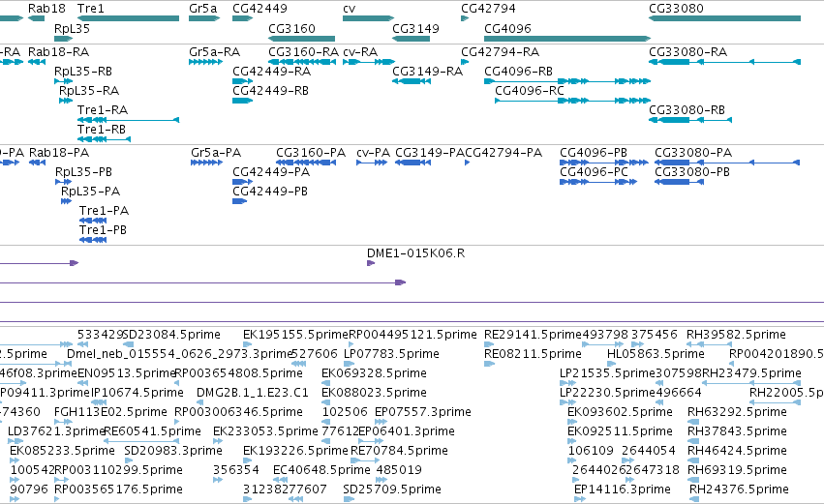Click the Tre1-RB transcript label
This screenshot has height=504, width=824.
click(x=102, y=130)
